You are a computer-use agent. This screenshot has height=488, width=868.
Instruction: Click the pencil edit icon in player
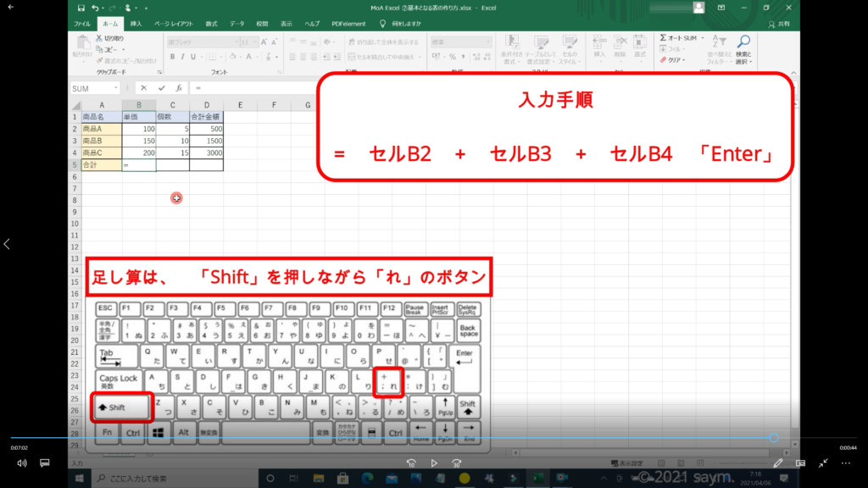[x=778, y=463]
